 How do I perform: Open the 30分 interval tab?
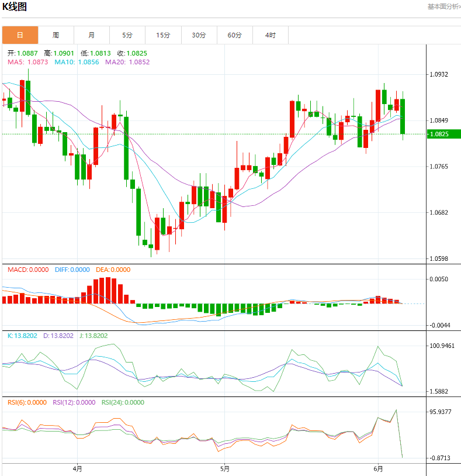click(x=199, y=35)
